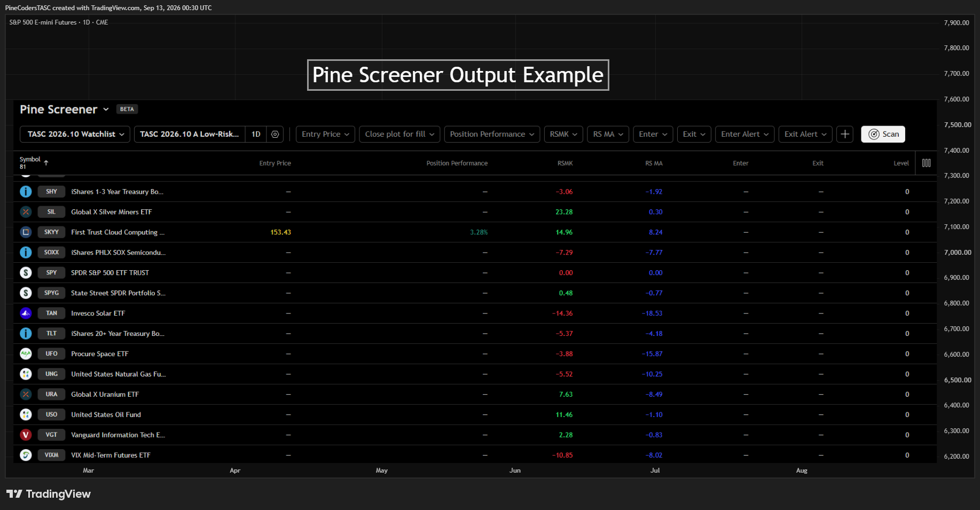The image size is (980, 510).
Task: Click the SIL RSMK value 23.28
Action: coord(564,212)
